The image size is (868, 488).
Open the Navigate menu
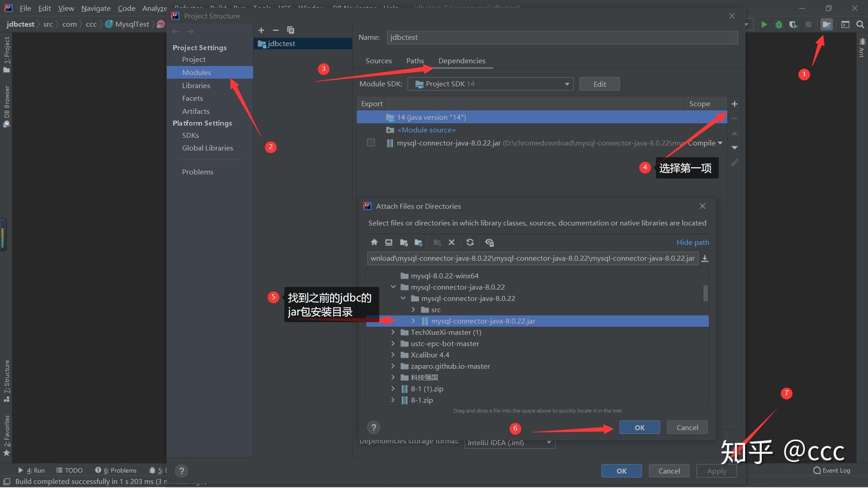click(96, 8)
